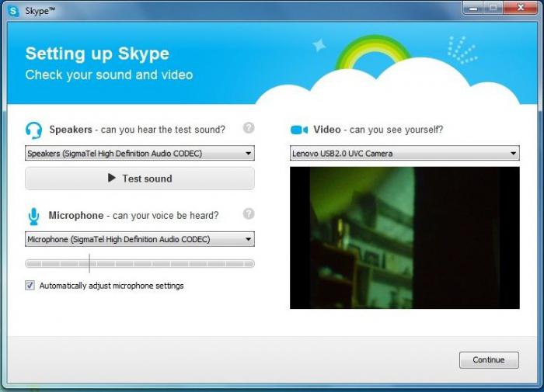Click the Video camera icon
The image size is (544, 392).
(298, 130)
